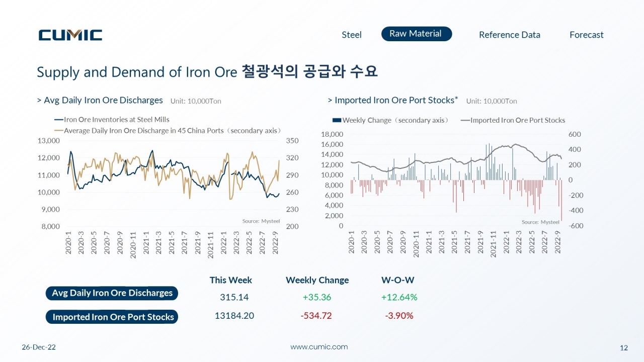The image size is (644, 362).
Task: Click the CUMIC logo
Action: [x=70, y=35]
